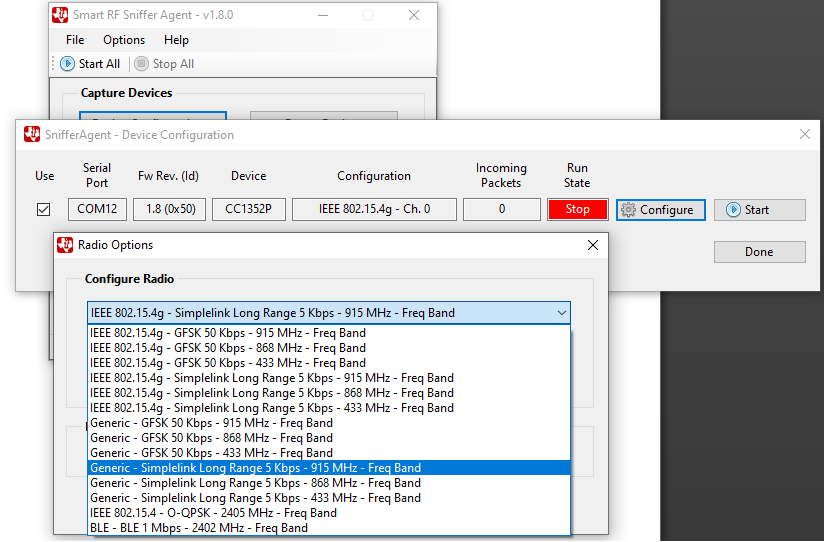
Task: Open the Help menu
Action: (176, 40)
